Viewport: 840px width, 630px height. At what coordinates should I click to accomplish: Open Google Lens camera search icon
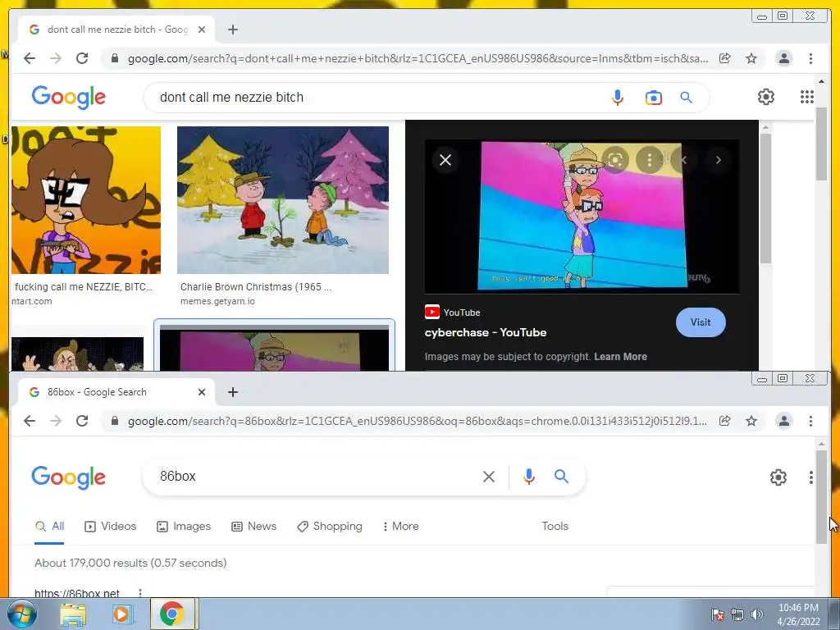[x=654, y=98]
